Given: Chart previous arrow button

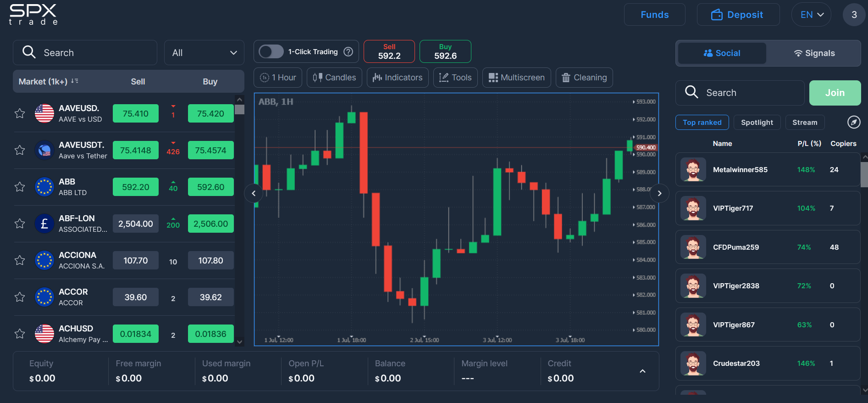Looking at the screenshot, I should tap(254, 193).
